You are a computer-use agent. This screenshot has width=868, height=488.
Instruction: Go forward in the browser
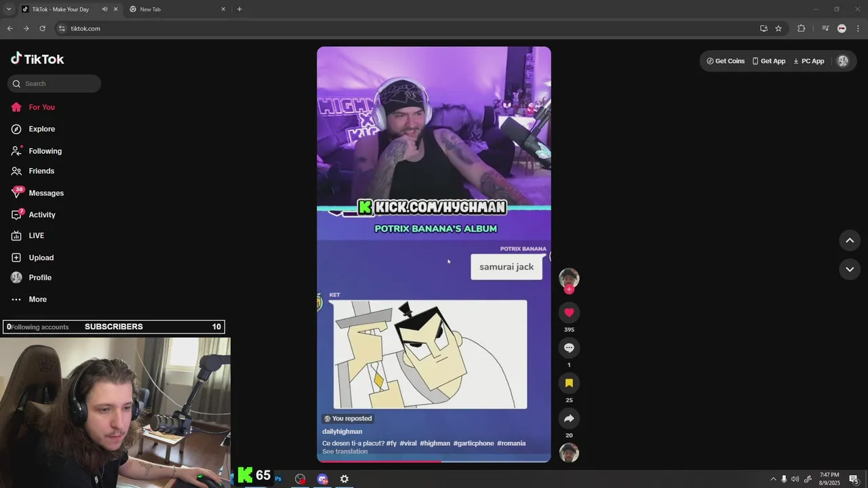click(x=26, y=28)
